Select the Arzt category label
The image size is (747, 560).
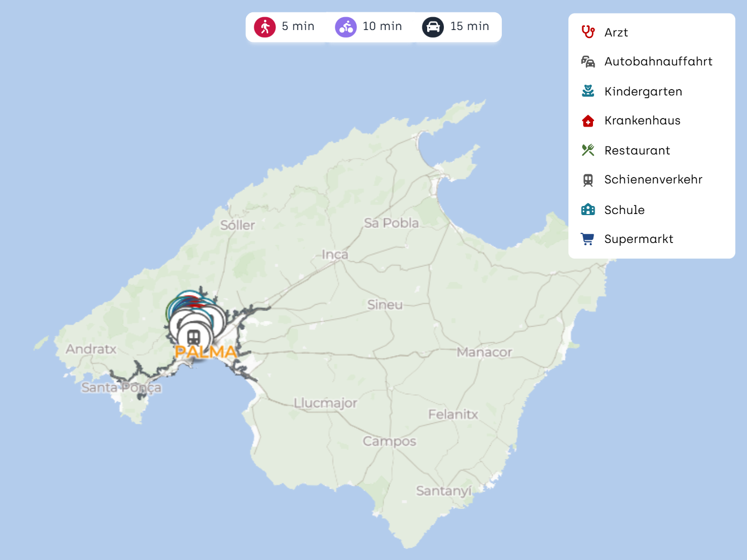click(x=616, y=33)
